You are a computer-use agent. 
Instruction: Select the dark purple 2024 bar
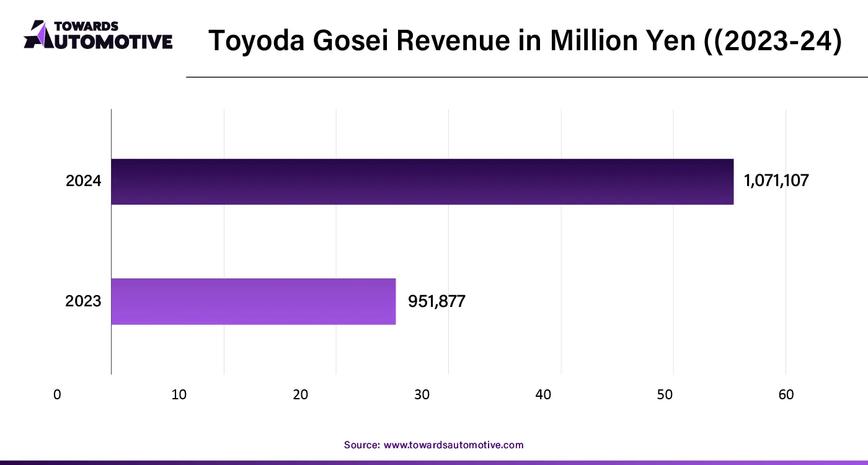tap(422, 182)
